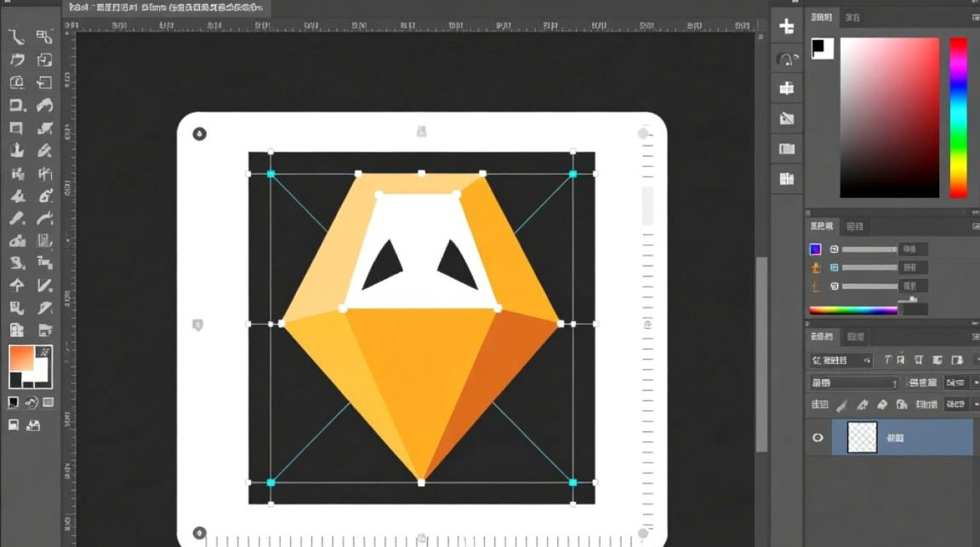Toggle the brush-shaped lock icon in the layers panel
The width and height of the screenshot is (980, 547).
pyautogui.click(x=842, y=404)
